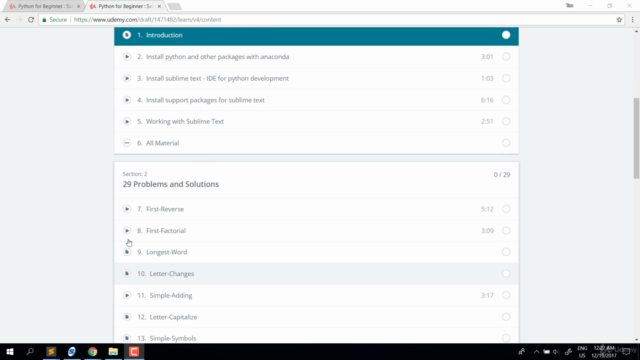The image size is (640, 360).
Task: Open Install support packages for sublime text
Action: click(x=316, y=100)
